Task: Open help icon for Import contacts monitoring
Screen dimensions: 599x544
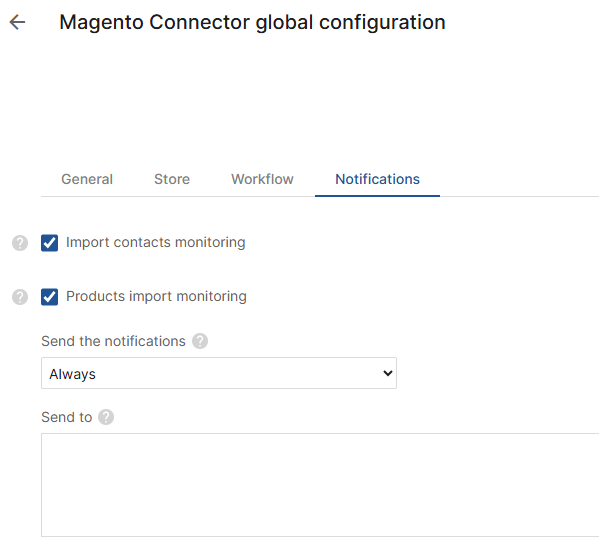Action: tap(20, 243)
